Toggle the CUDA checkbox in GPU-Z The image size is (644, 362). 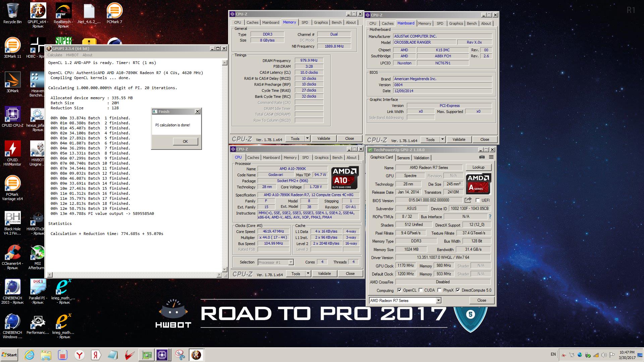point(421,290)
